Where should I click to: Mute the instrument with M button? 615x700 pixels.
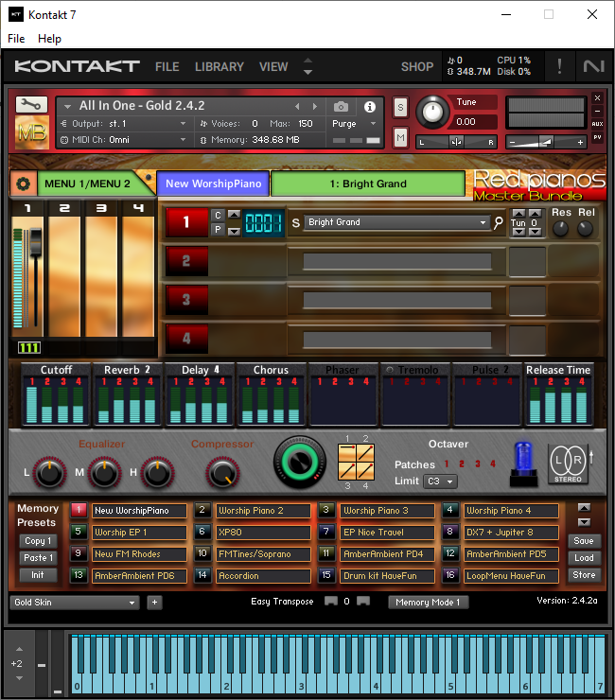click(400, 137)
